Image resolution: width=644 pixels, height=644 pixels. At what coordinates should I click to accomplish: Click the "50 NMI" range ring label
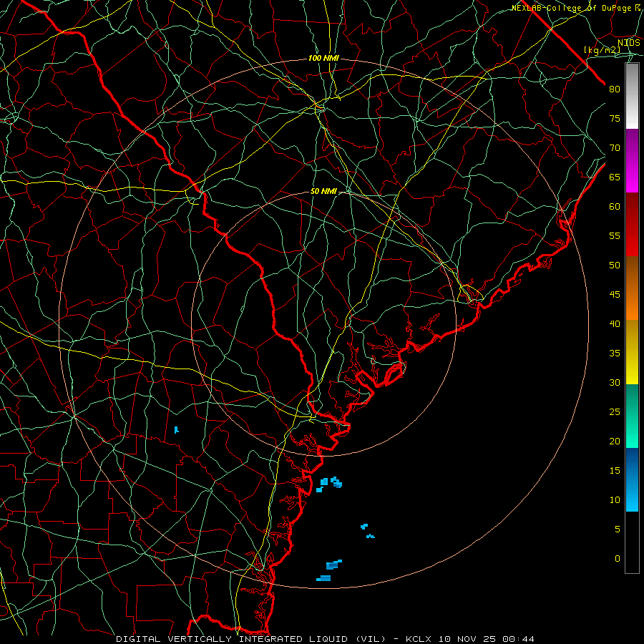point(323,191)
